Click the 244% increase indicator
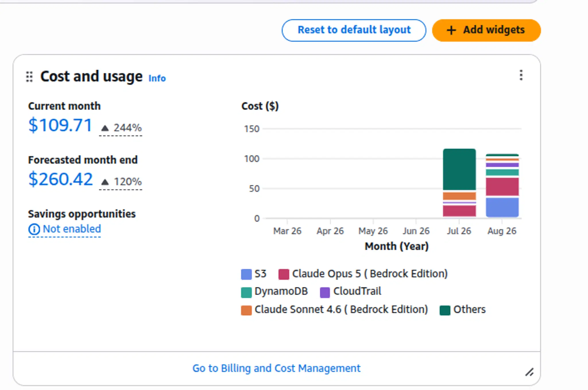588x390 pixels. pos(121,128)
